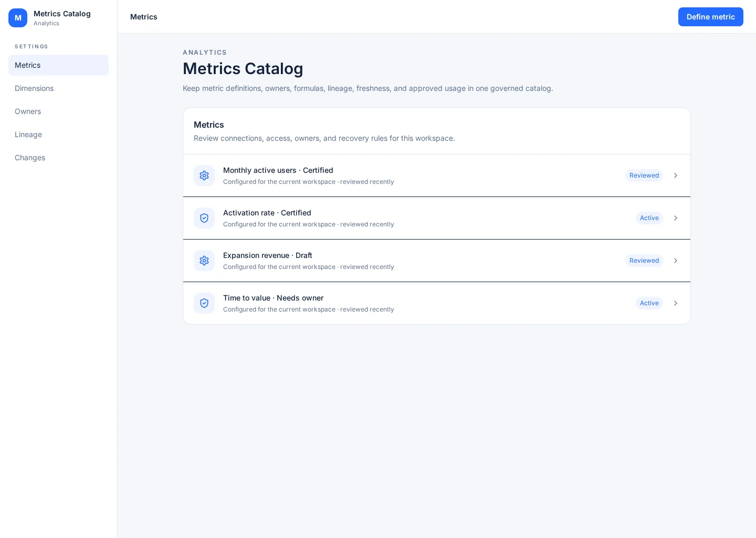
Task: Open the Lineage section
Action: tap(58, 134)
